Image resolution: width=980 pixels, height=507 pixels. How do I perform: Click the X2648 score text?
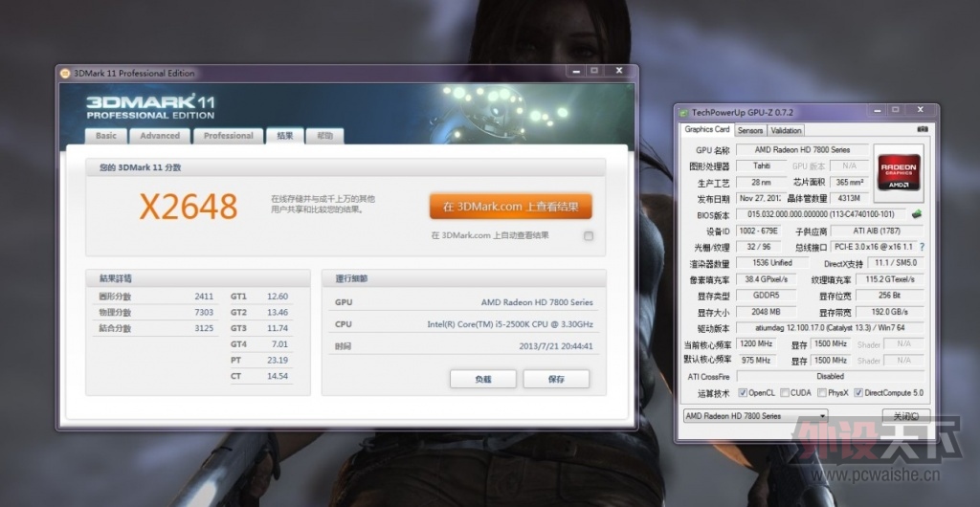coord(189,207)
